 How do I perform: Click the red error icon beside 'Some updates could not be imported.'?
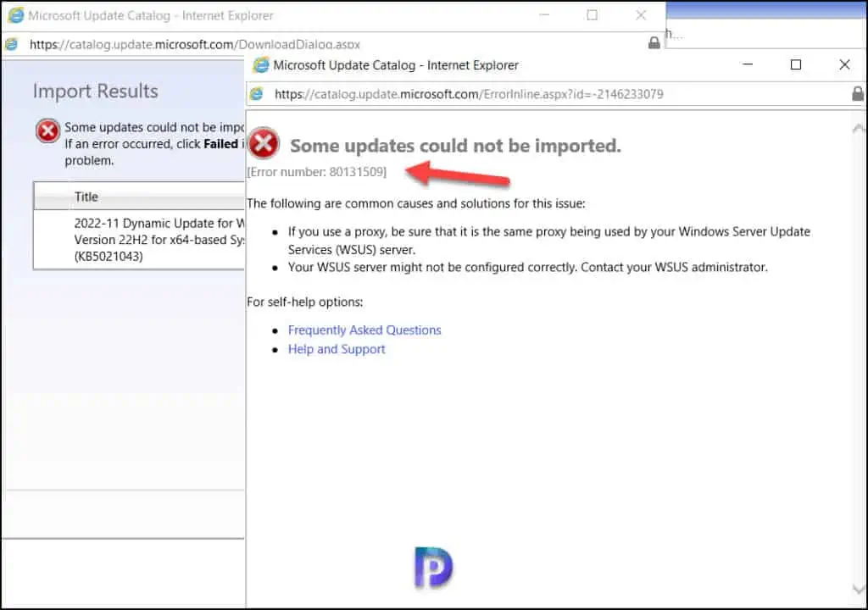point(264,144)
